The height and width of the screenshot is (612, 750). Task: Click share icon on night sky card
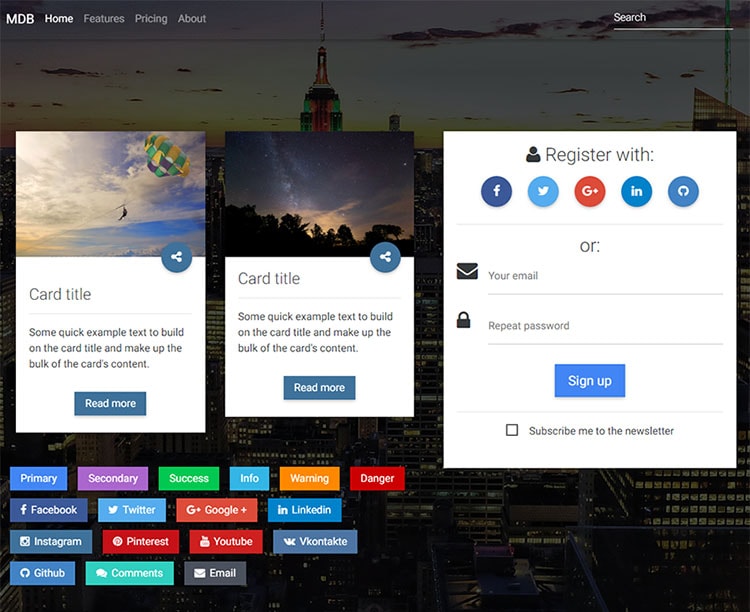tap(385, 257)
